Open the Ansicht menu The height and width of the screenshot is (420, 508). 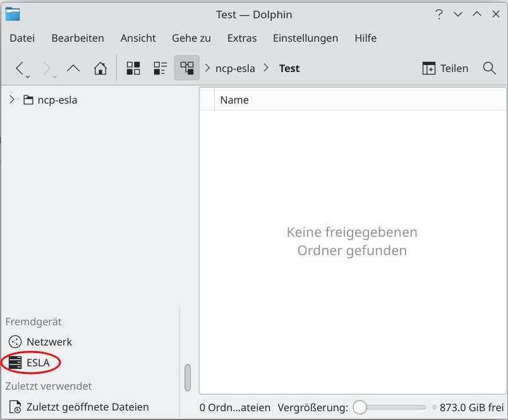tap(138, 39)
